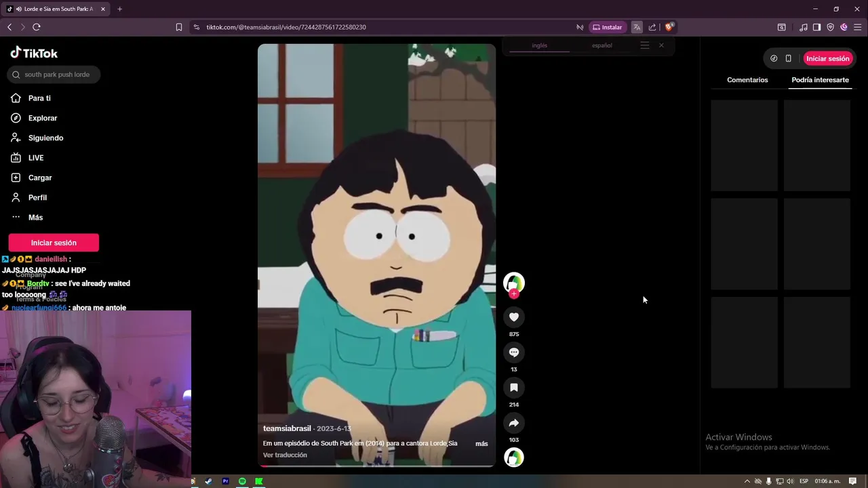
Task: Open the Brave VPN shield icon
Action: click(830, 27)
